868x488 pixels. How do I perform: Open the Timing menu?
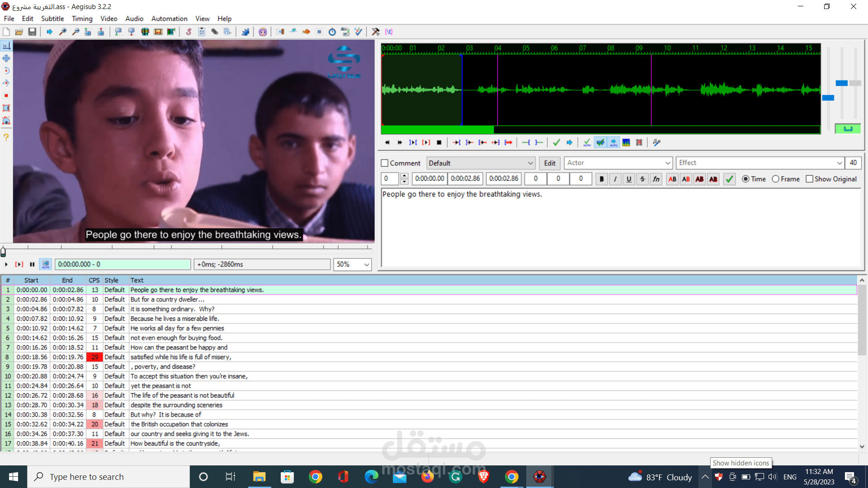point(82,19)
